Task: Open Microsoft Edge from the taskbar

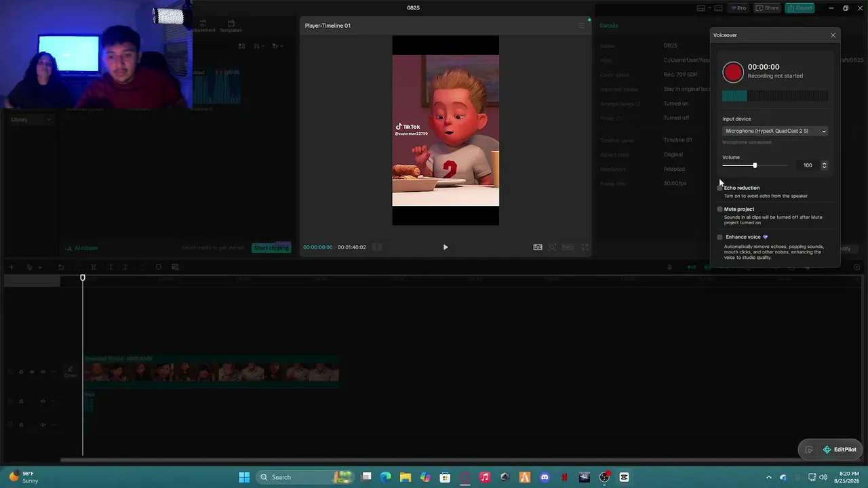Action: 386,477
